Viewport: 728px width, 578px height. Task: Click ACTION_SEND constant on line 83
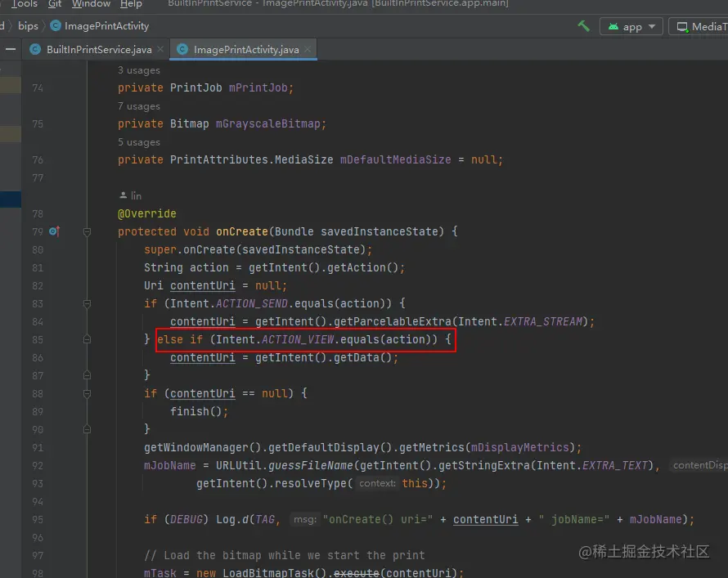[x=252, y=303]
